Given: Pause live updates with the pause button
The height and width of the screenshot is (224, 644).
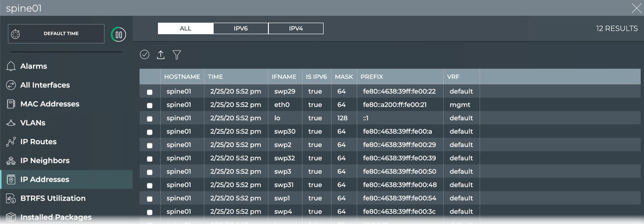Looking at the screenshot, I should click(x=118, y=35).
